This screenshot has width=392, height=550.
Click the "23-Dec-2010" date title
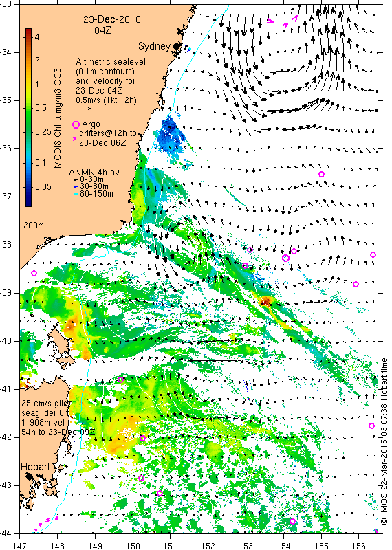pyautogui.click(x=112, y=19)
